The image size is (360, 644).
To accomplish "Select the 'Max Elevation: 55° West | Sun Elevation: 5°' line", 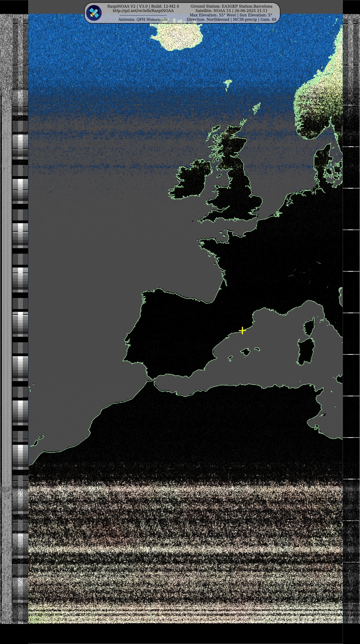I will point(231,15).
